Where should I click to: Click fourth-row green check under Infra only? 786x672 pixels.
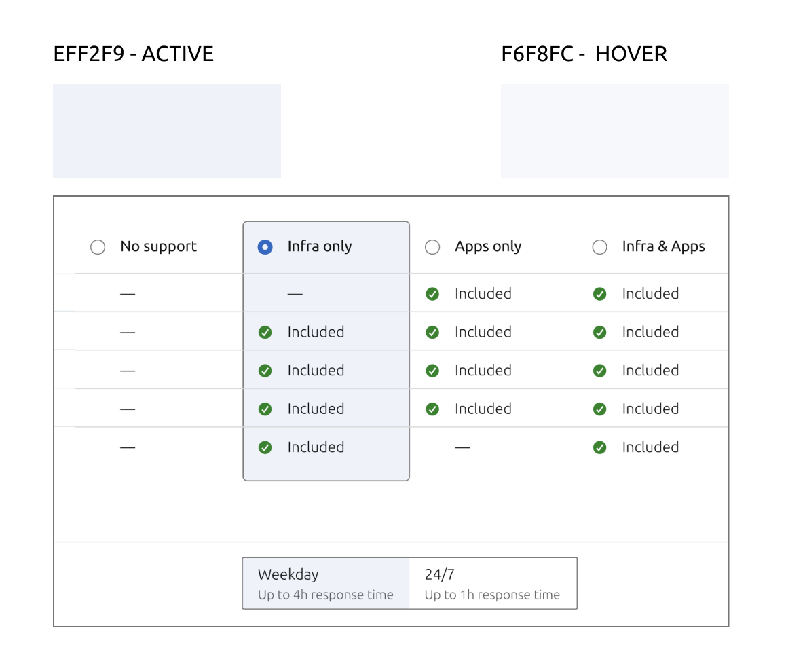coord(265,409)
